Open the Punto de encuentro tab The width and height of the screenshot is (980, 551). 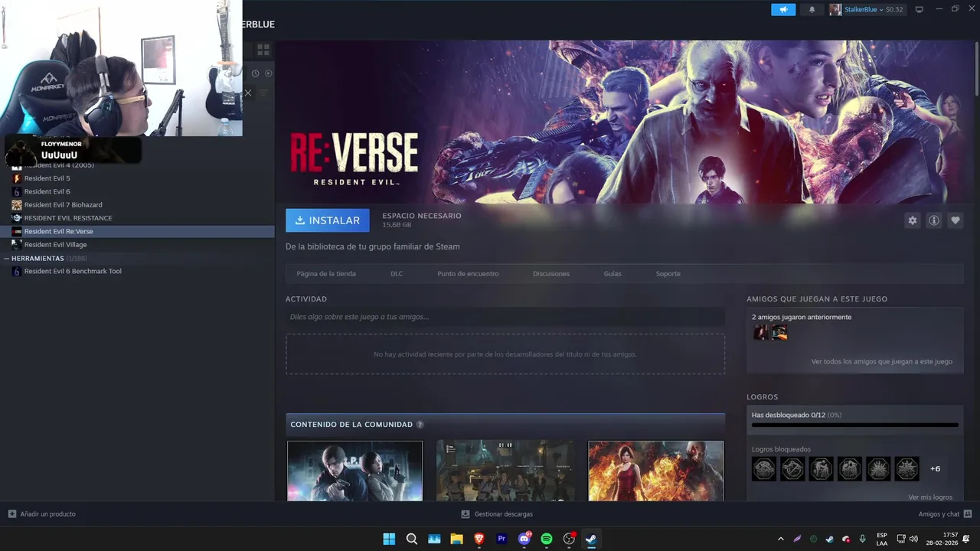click(468, 274)
